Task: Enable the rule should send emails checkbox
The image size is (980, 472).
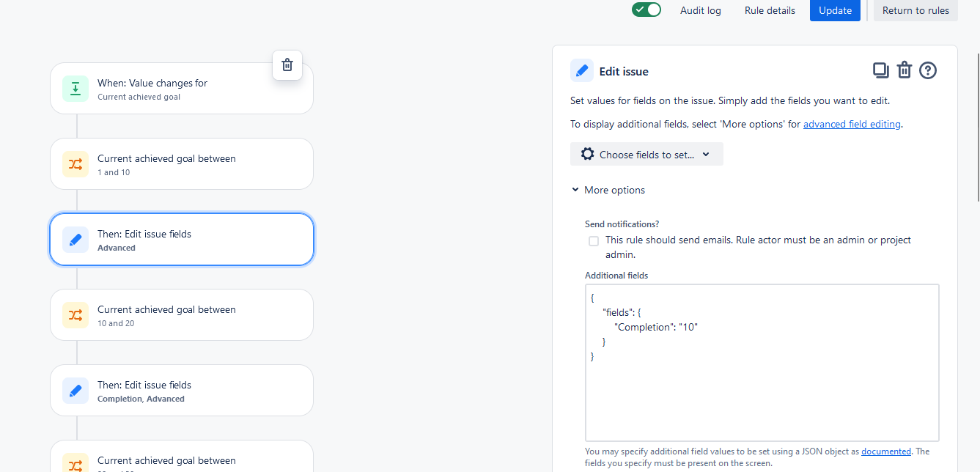Action: 593,240
